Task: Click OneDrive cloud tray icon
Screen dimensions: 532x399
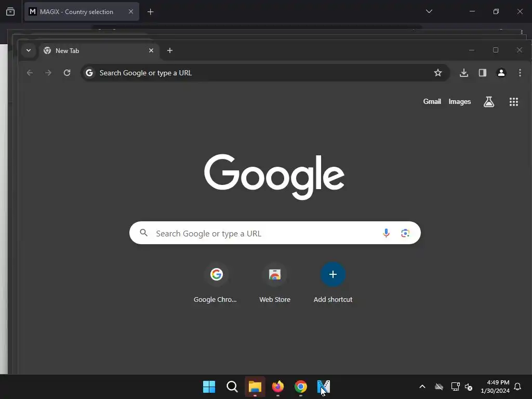Action: 438,387
